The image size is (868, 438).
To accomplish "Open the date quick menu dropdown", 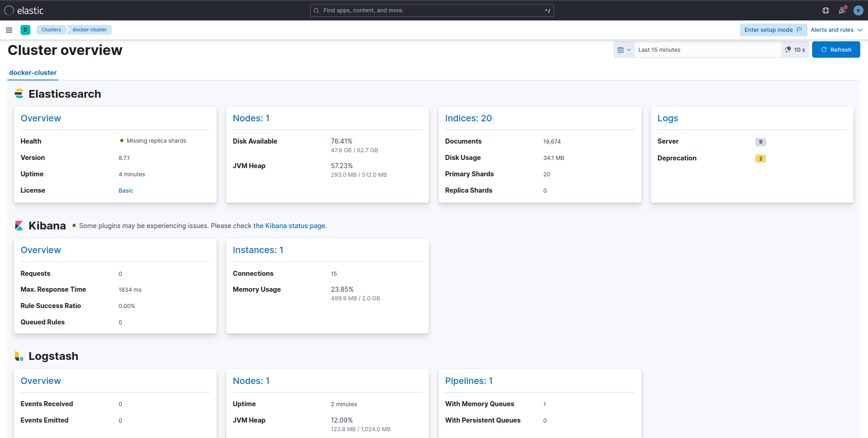I will (x=624, y=50).
